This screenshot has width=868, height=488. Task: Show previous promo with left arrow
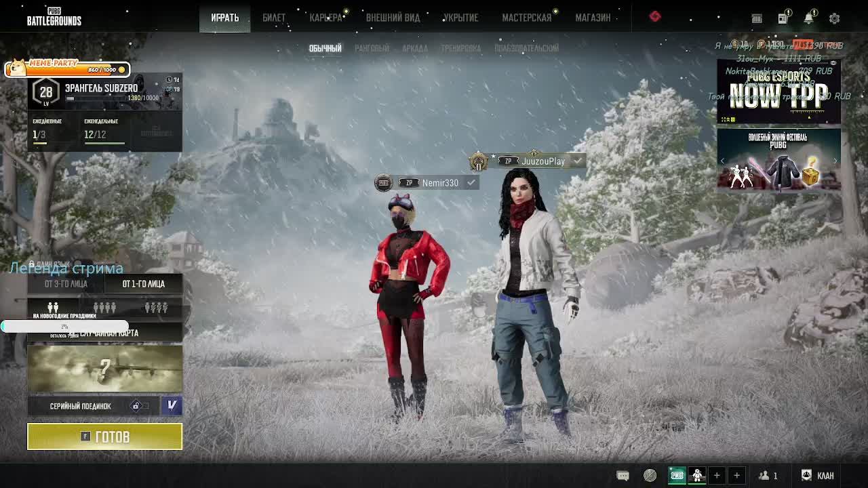tap(723, 161)
